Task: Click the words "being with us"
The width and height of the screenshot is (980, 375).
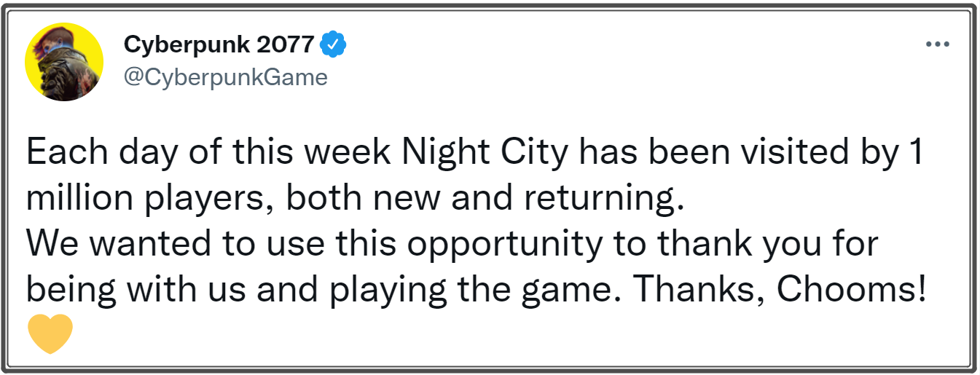Action: (x=133, y=289)
